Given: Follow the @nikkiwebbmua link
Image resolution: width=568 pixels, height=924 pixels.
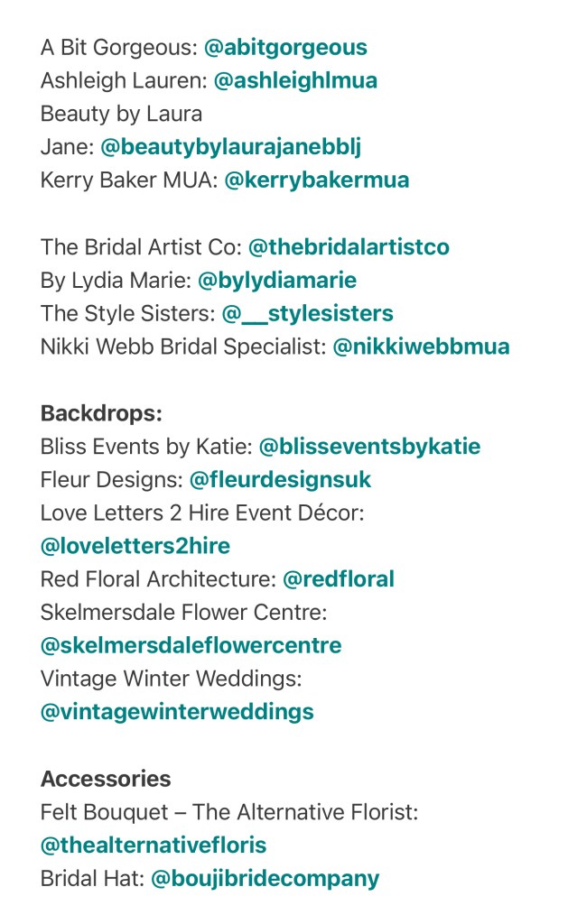Looking at the screenshot, I should [421, 346].
